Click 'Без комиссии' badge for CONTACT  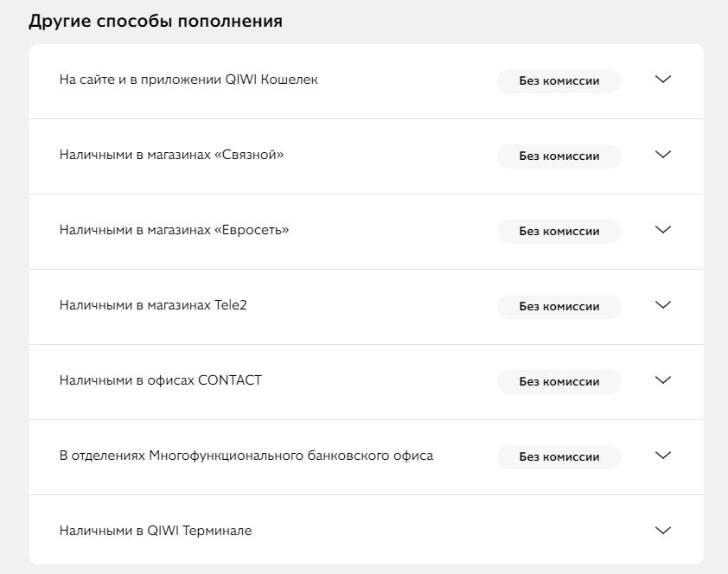tap(559, 381)
